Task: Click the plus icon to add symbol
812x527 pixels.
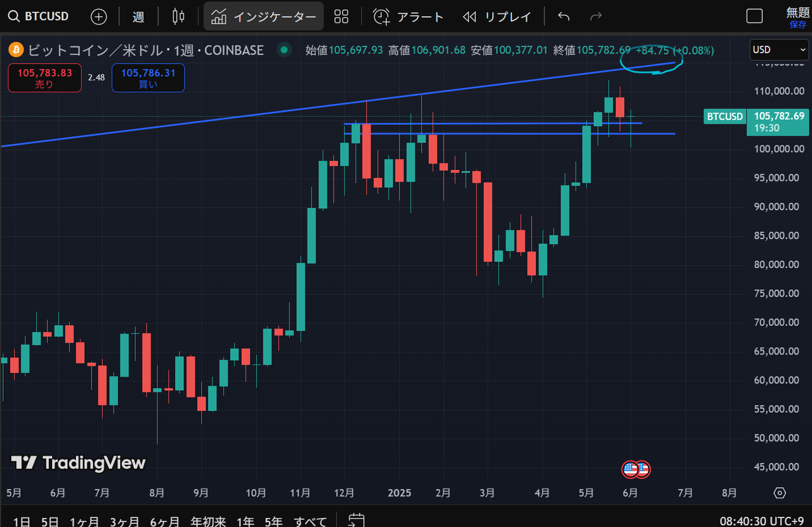Action: [x=98, y=16]
